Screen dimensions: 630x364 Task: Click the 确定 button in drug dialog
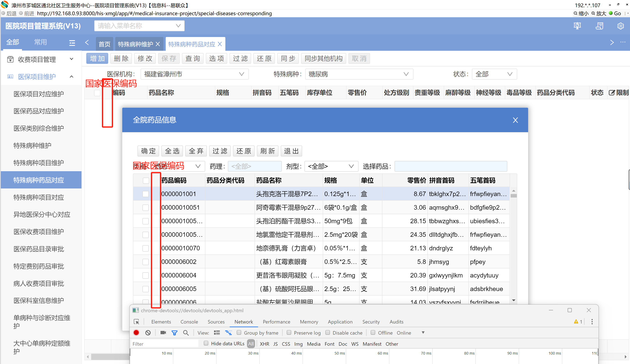(148, 151)
